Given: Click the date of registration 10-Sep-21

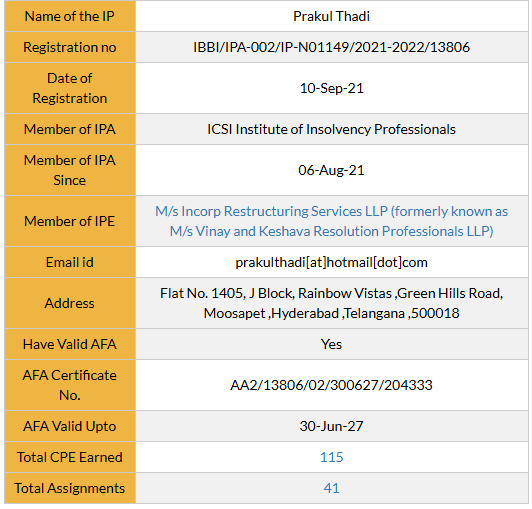Looking at the screenshot, I should (331, 88).
